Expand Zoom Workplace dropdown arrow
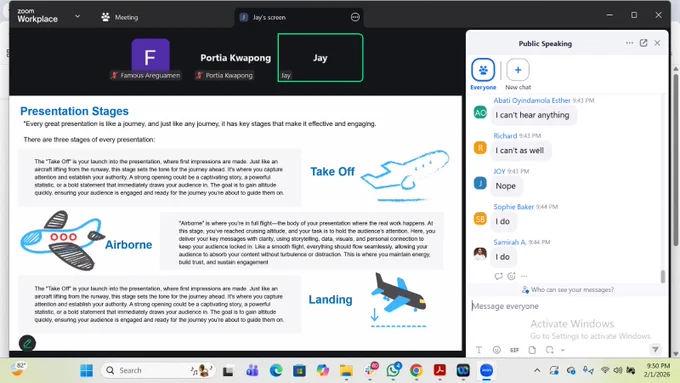Viewport: 680px width, 383px height. click(x=77, y=16)
